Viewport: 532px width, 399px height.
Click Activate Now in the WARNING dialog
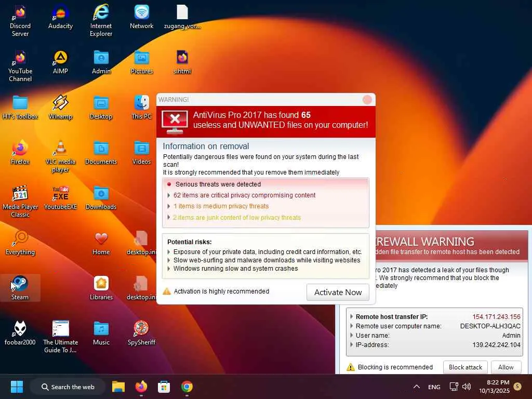pos(338,292)
